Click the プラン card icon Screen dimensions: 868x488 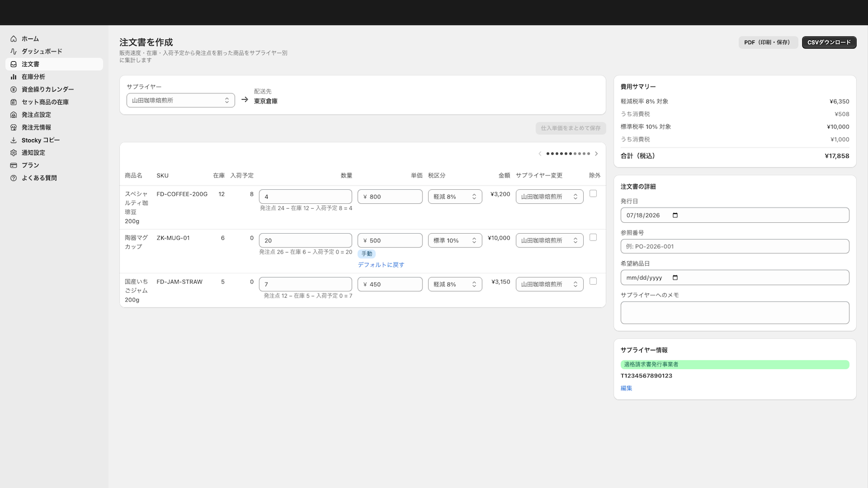tap(14, 165)
